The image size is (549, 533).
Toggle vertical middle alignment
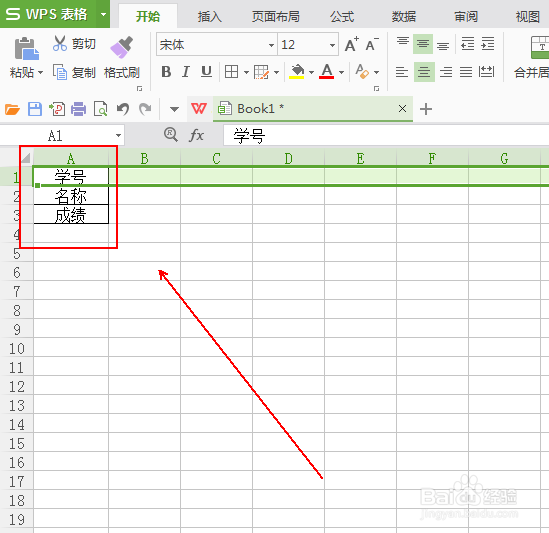[x=423, y=44]
